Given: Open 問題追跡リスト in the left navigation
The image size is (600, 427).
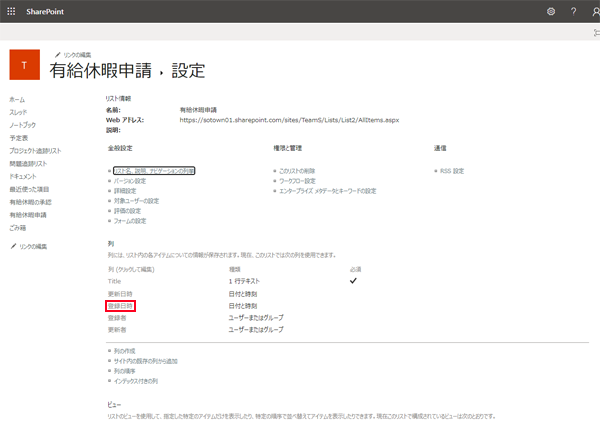Looking at the screenshot, I should click(28, 164).
